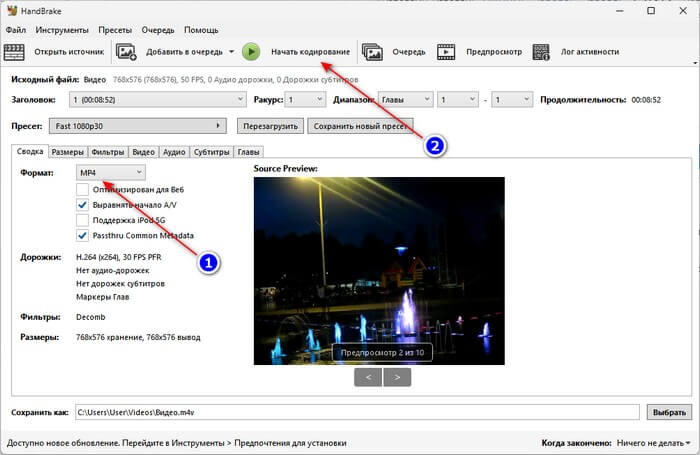Click the 'Предпросмотр 2 из 10' overlay label
This screenshot has height=455, width=700.
[x=382, y=352]
